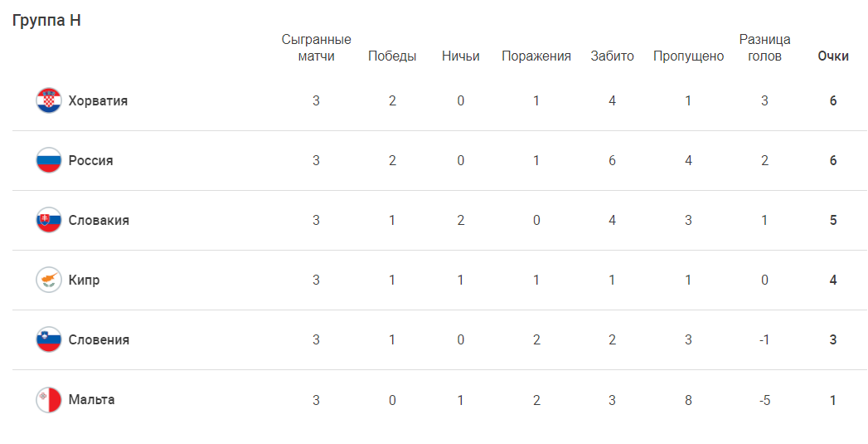Click the Croatia flag icon
868x444 pixels.
click(x=49, y=100)
